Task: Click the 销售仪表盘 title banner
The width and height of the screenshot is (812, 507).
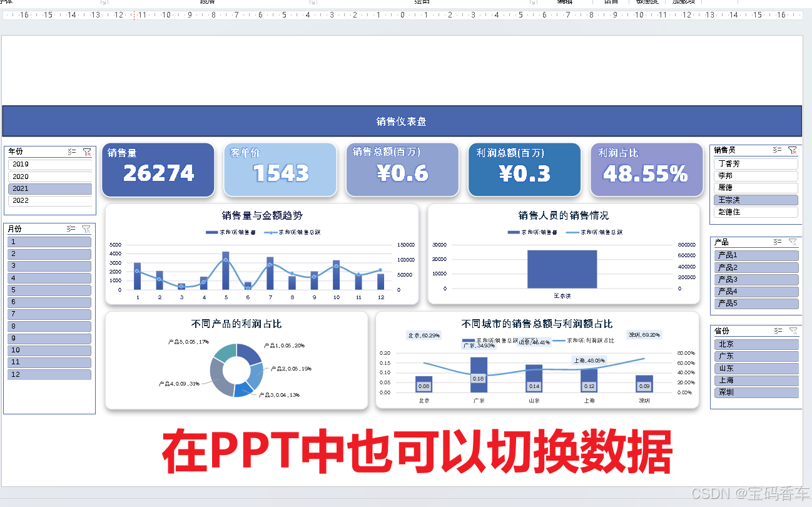Action: 402,121
